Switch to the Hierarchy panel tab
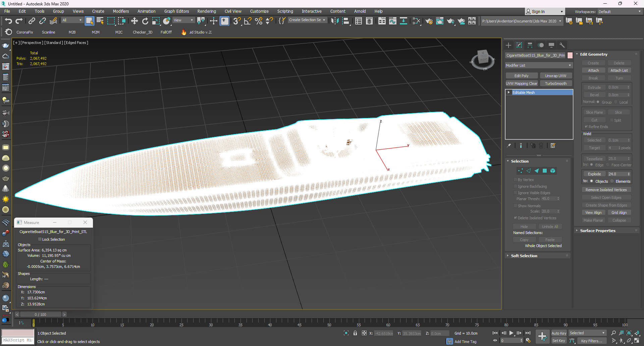This screenshot has width=644, height=346. point(530,45)
